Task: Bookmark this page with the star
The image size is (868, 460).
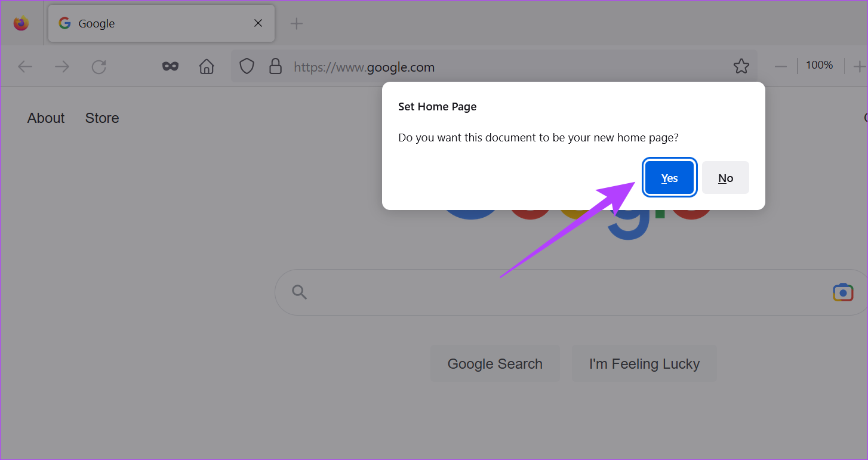Action: click(x=741, y=66)
